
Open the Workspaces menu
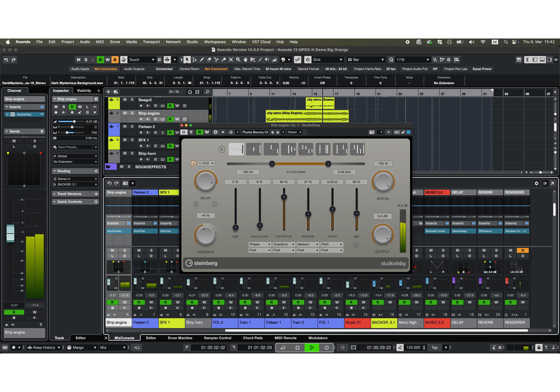click(215, 42)
